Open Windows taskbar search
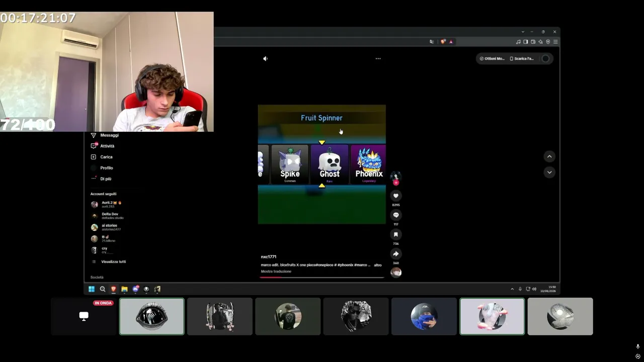 click(103, 289)
